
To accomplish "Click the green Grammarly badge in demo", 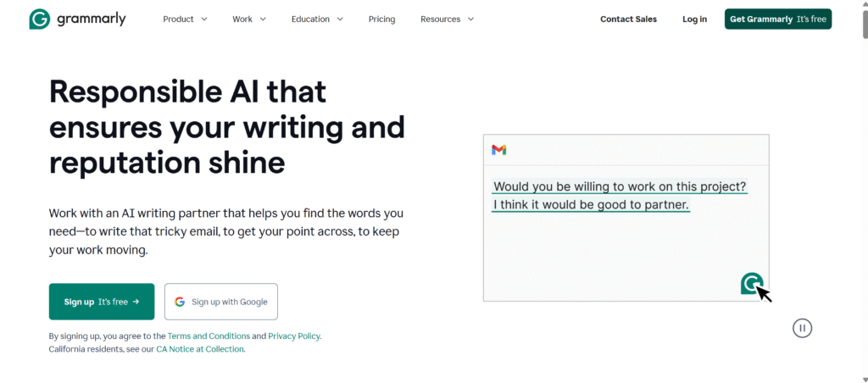I will tap(751, 283).
